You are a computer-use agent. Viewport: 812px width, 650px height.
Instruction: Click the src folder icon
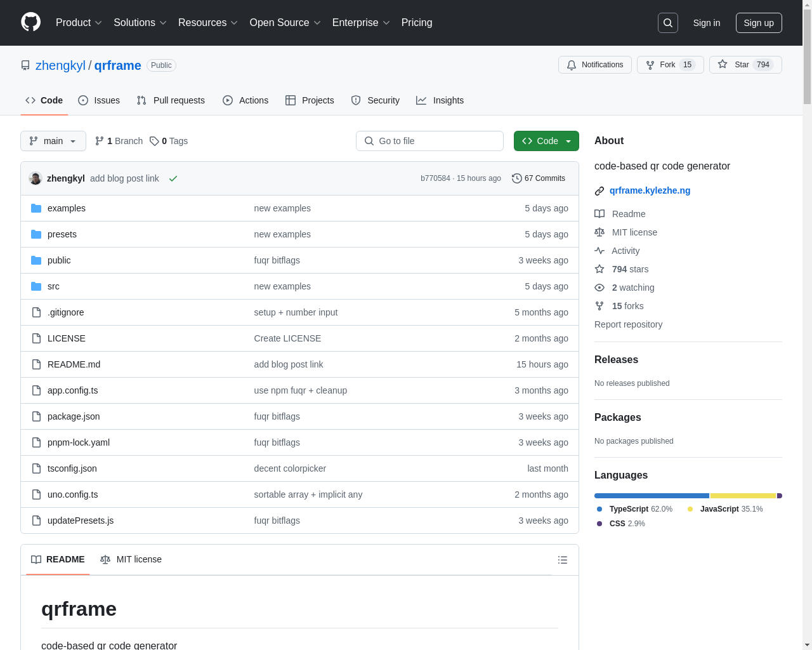coord(36,286)
